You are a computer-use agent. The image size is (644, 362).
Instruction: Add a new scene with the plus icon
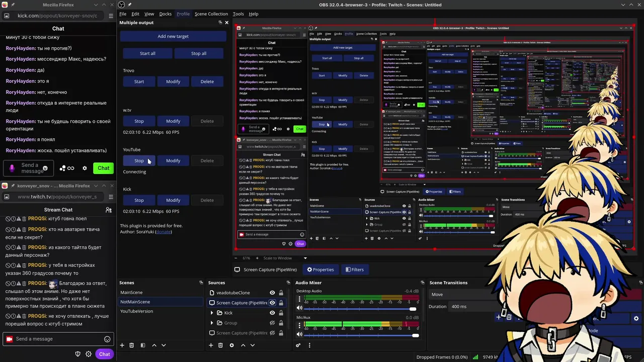[x=122, y=345]
